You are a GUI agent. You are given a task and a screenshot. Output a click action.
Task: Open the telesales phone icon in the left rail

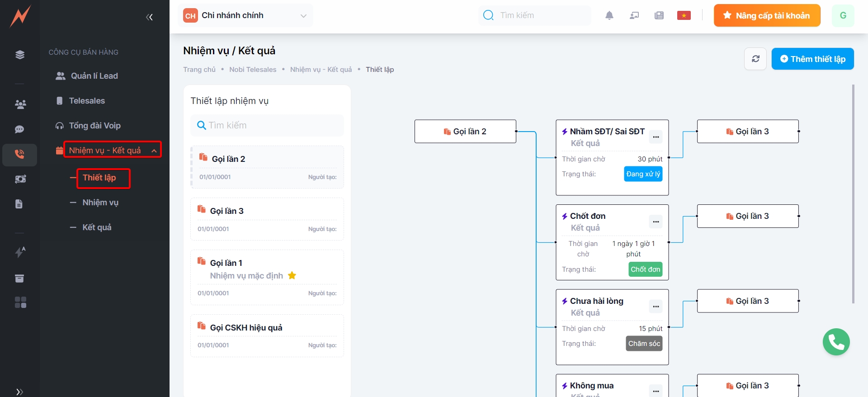[19, 154]
